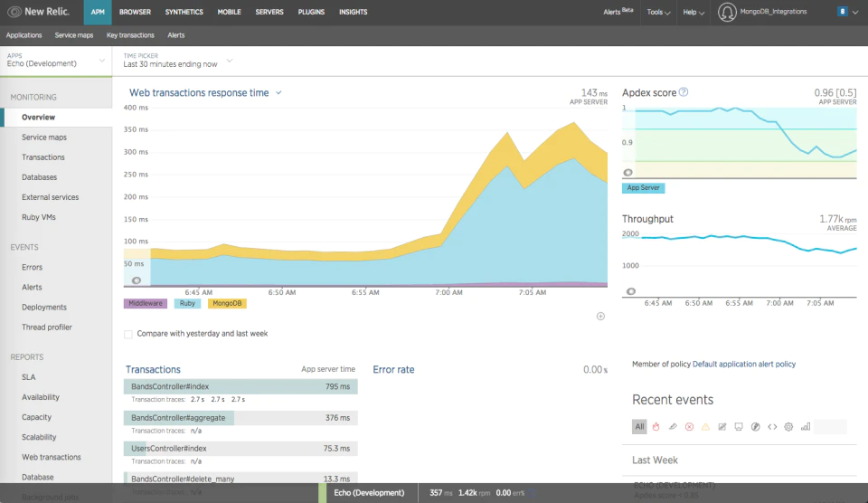The width and height of the screenshot is (868, 503).
Task: Open the Apps Echo (Development) dropdown
Action: [55, 61]
